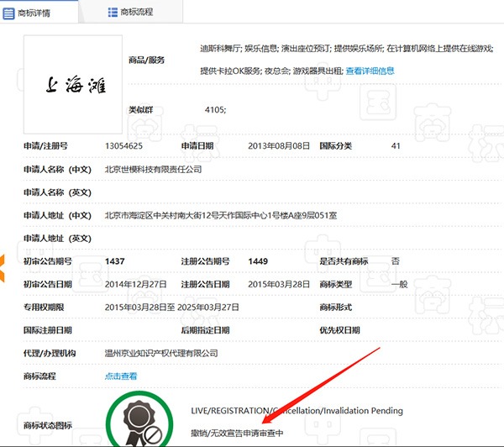Click 点击查看 link for trademark process
Image resolution: width=504 pixels, height=447 pixels.
coord(121,376)
